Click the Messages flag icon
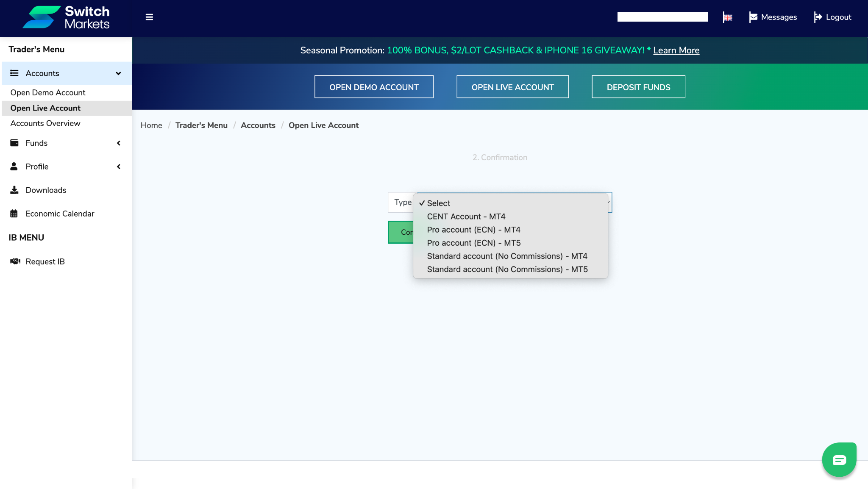Image resolution: width=868 pixels, height=489 pixels. click(x=753, y=17)
